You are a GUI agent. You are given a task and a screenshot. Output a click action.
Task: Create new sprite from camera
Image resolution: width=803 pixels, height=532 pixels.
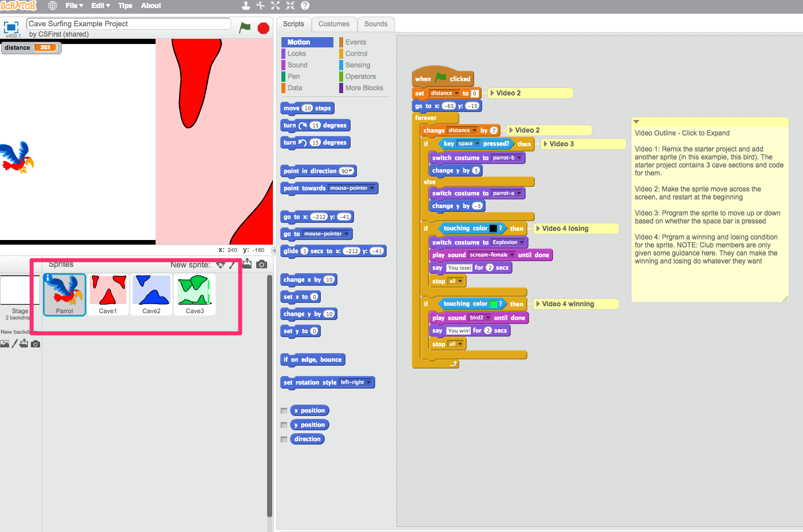coord(262,264)
